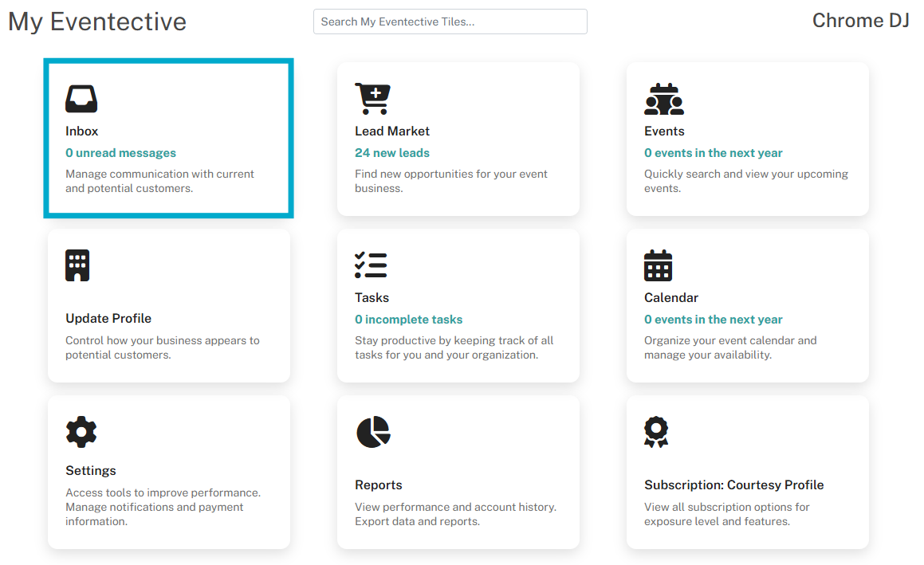Click the Chrome DJ account name

[x=861, y=21]
